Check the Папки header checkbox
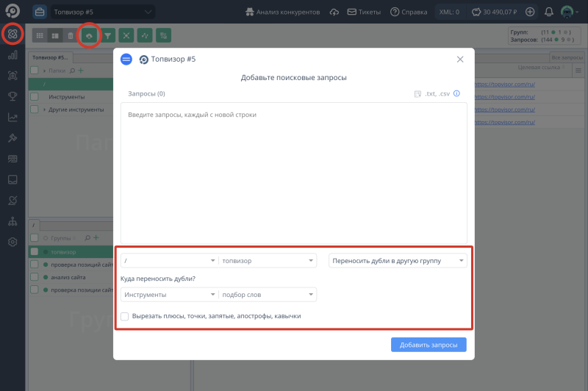This screenshot has height=391, width=588. pyautogui.click(x=35, y=71)
